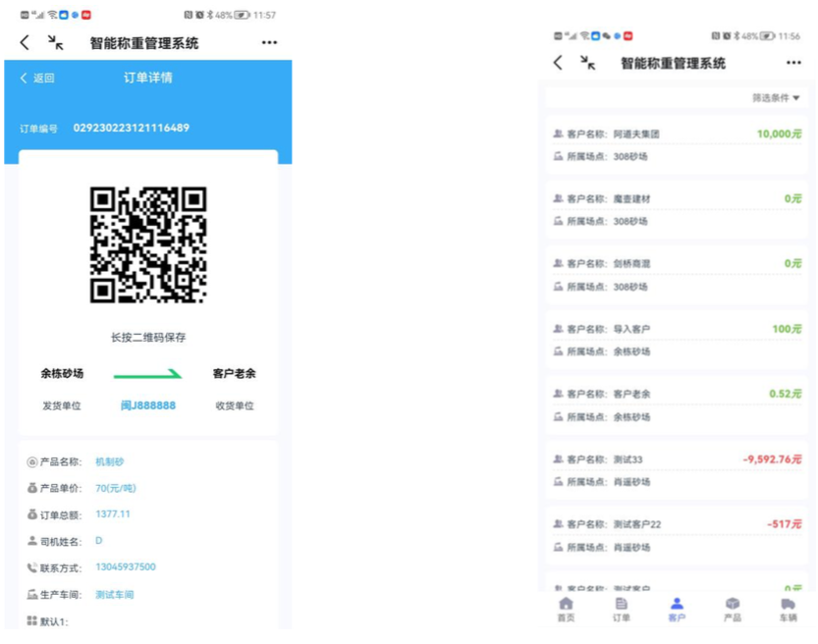Tap the phone icon beside 联系方式
Image resolution: width=818 pixels, height=644 pixels.
pos(31,567)
